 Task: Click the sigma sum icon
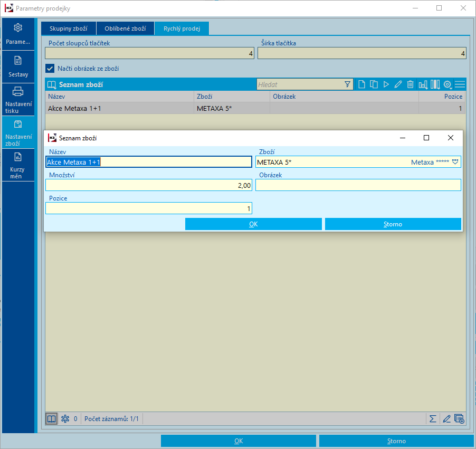[433, 419]
